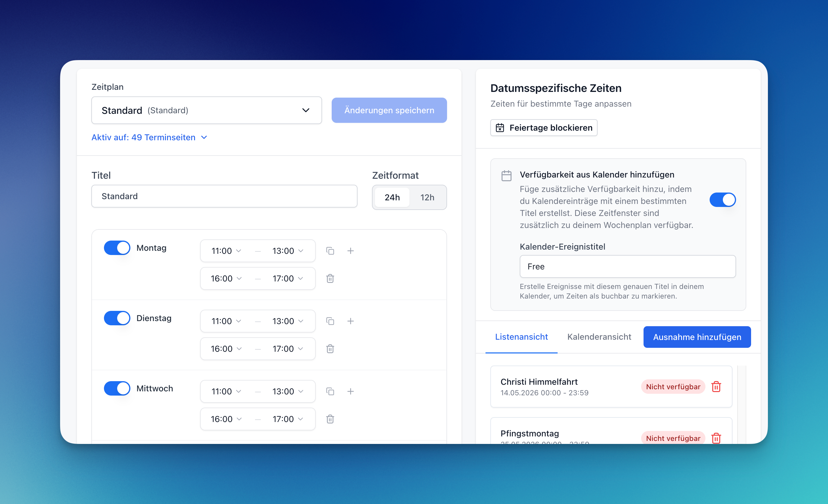Expand Aktiv auf: 49 Terminseiten
The height and width of the screenshot is (504, 828).
click(x=150, y=138)
